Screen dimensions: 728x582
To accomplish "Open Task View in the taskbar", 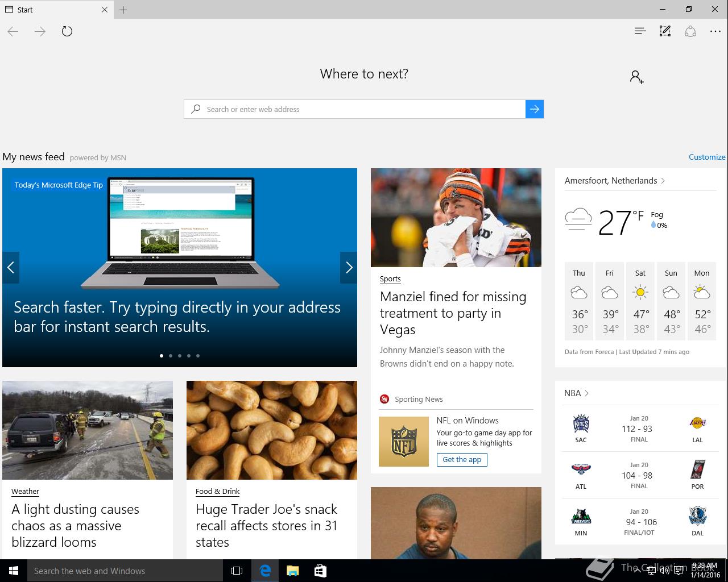I will pyautogui.click(x=237, y=571).
